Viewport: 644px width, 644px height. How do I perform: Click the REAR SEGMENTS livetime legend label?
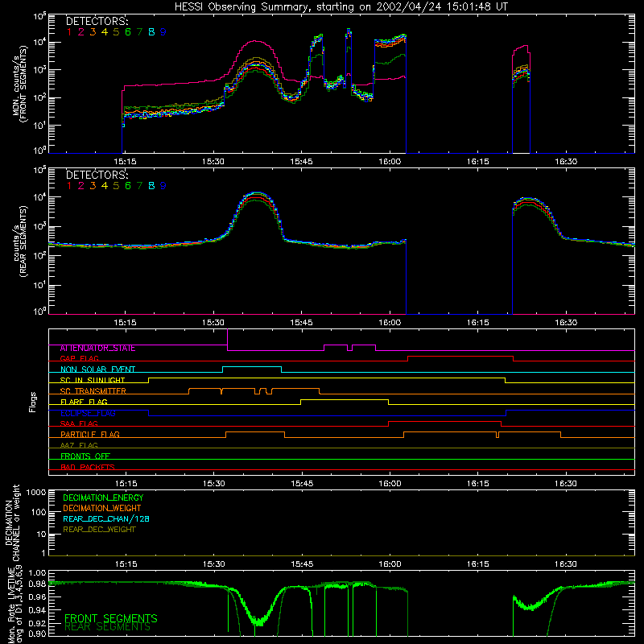point(108,627)
